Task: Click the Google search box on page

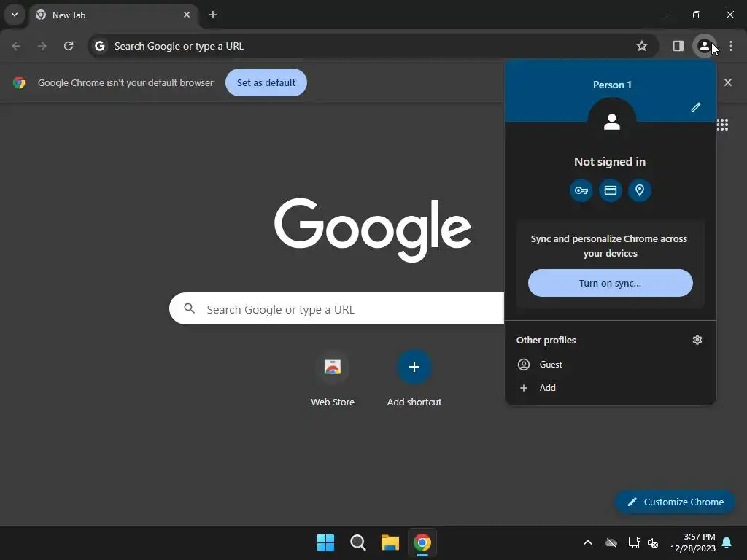Action: tap(336, 309)
